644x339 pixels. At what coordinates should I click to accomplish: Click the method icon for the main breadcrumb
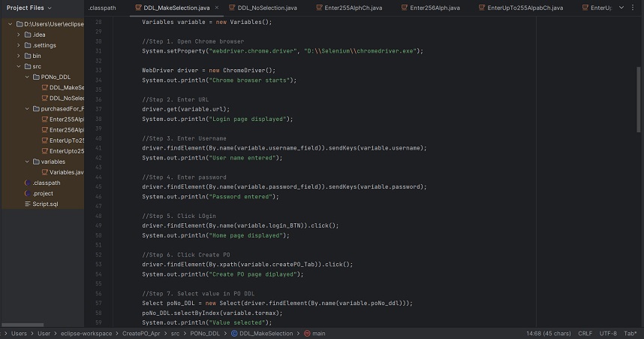point(307,333)
